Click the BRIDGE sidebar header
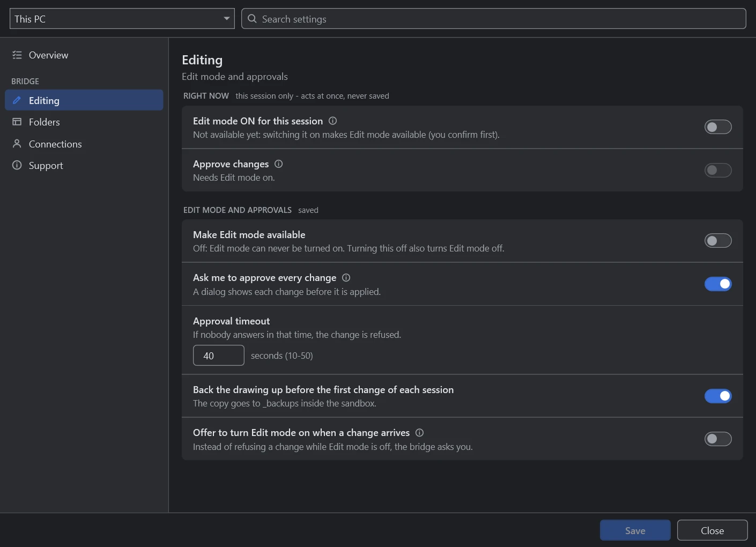This screenshot has height=547, width=756. click(x=25, y=81)
